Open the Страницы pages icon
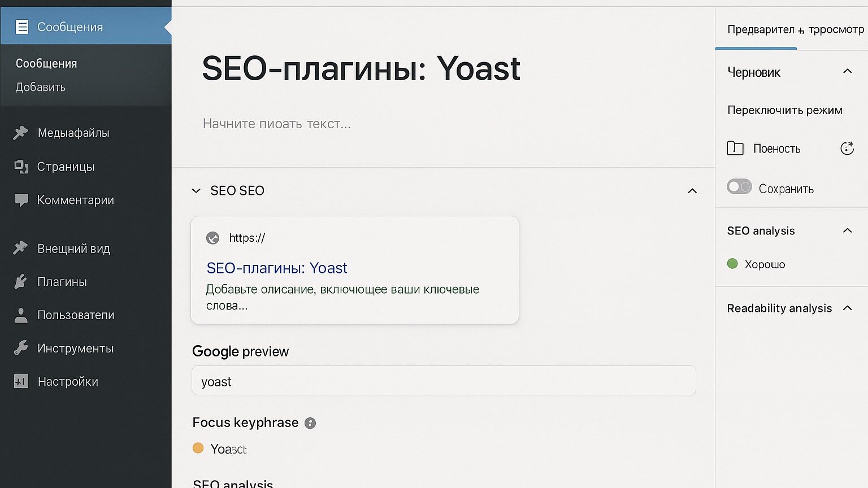868x488 pixels. (20, 167)
